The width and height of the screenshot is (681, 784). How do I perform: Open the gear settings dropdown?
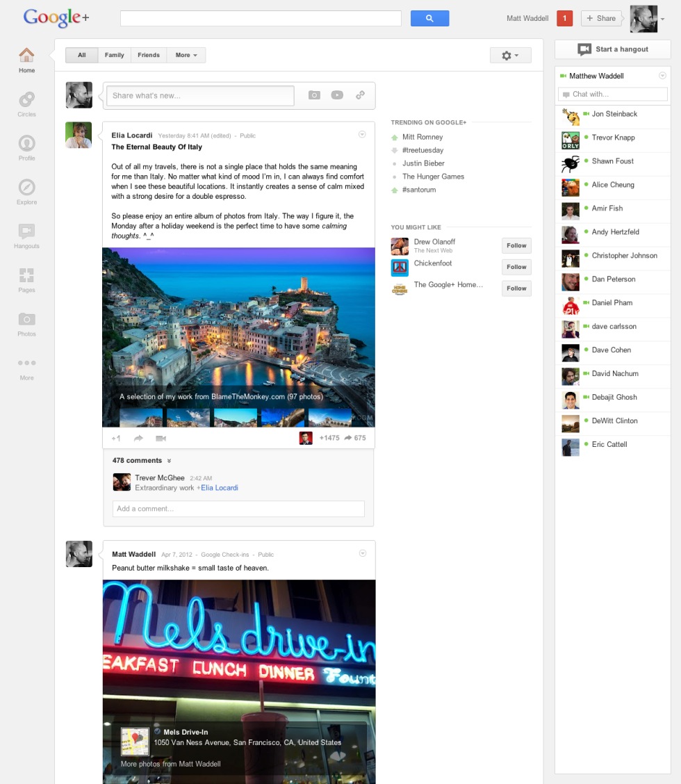point(510,56)
